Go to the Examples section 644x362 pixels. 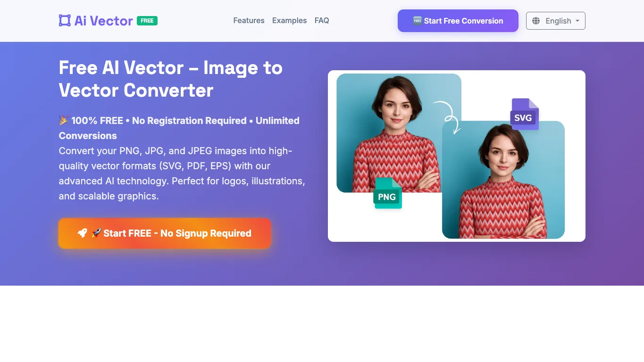(289, 21)
